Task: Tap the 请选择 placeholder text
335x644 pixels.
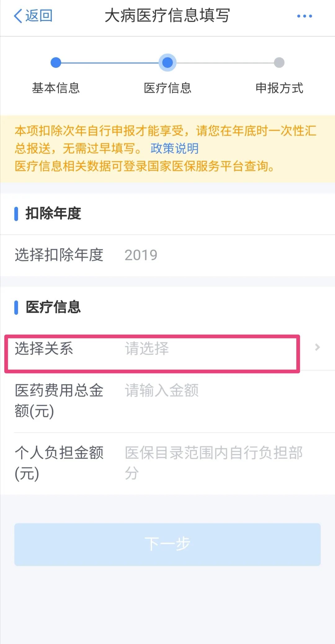Action: coord(147,349)
